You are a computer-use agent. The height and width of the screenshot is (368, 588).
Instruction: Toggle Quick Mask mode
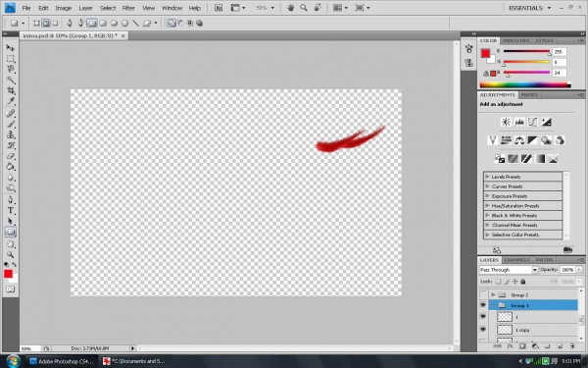10,289
